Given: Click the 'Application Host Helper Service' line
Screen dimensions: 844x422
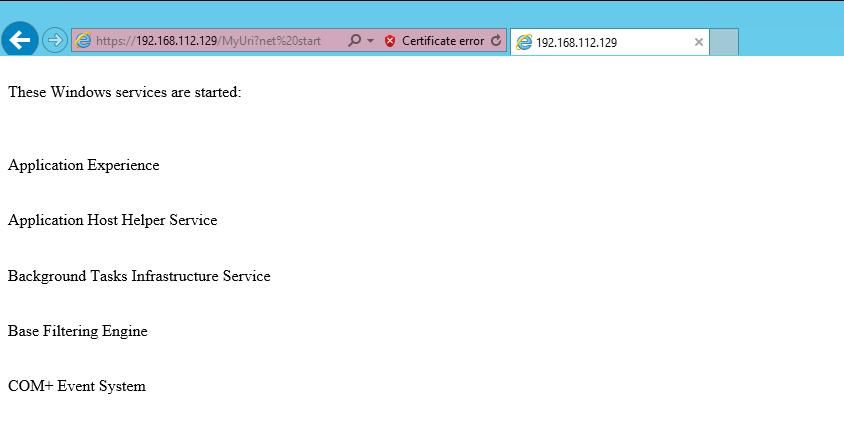Looking at the screenshot, I should coord(112,220).
